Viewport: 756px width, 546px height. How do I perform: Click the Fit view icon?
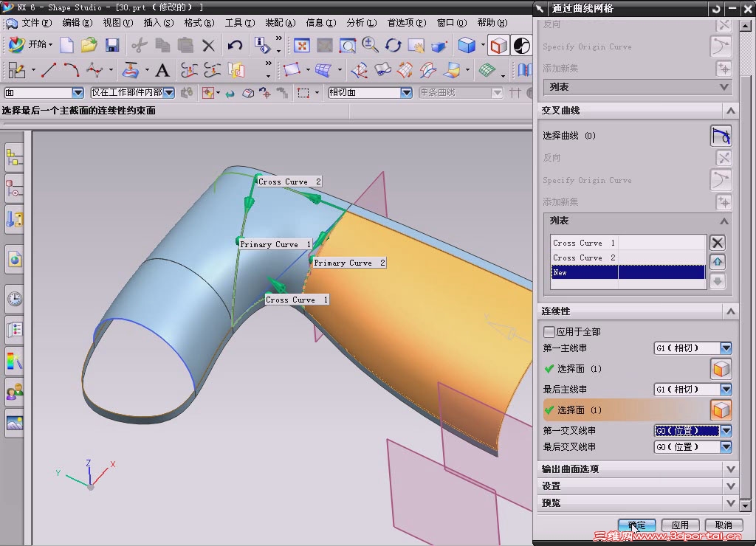tap(302, 46)
